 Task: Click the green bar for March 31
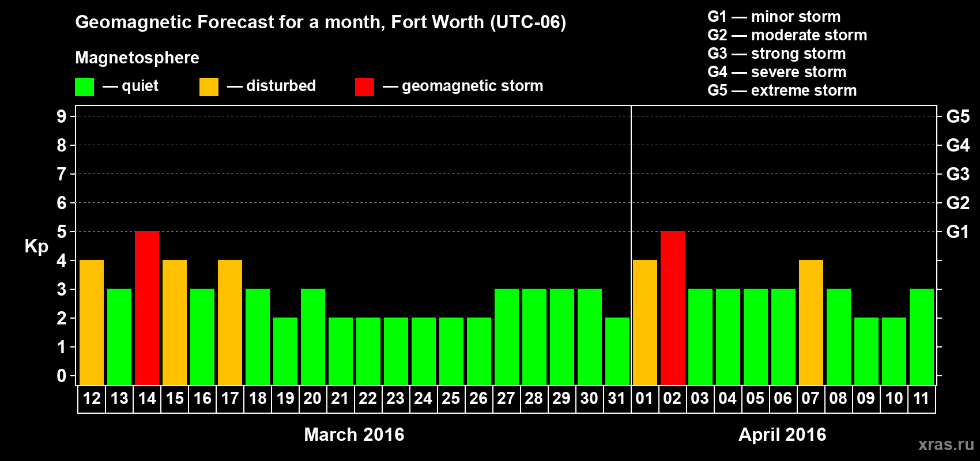[x=617, y=351]
